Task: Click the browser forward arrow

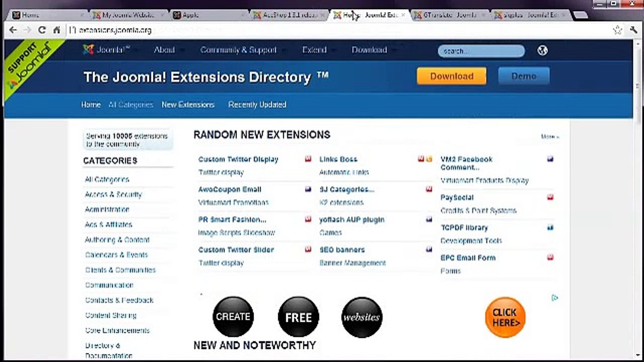Action: tap(28, 30)
